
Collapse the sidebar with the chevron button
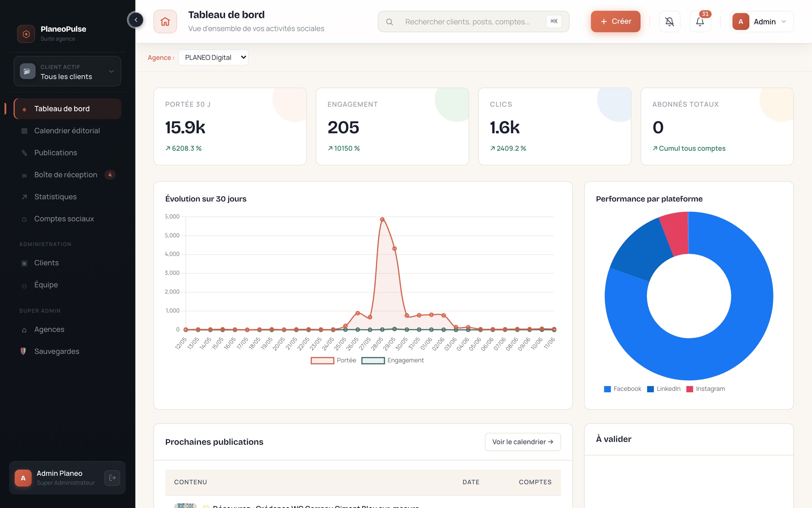pyautogui.click(x=136, y=20)
